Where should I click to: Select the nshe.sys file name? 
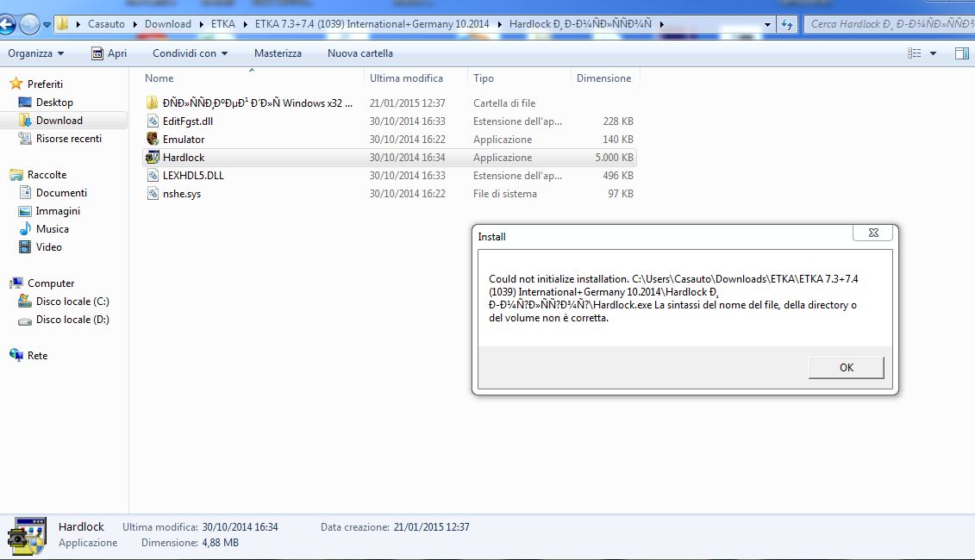pyautogui.click(x=182, y=193)
